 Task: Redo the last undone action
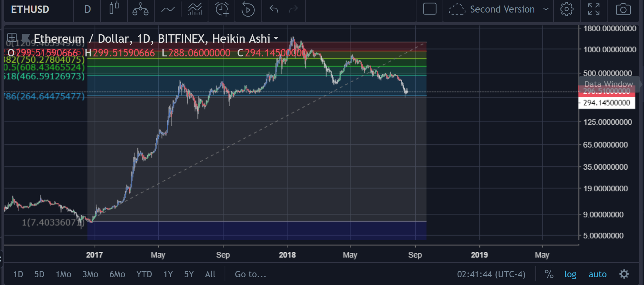click(293, 9)
